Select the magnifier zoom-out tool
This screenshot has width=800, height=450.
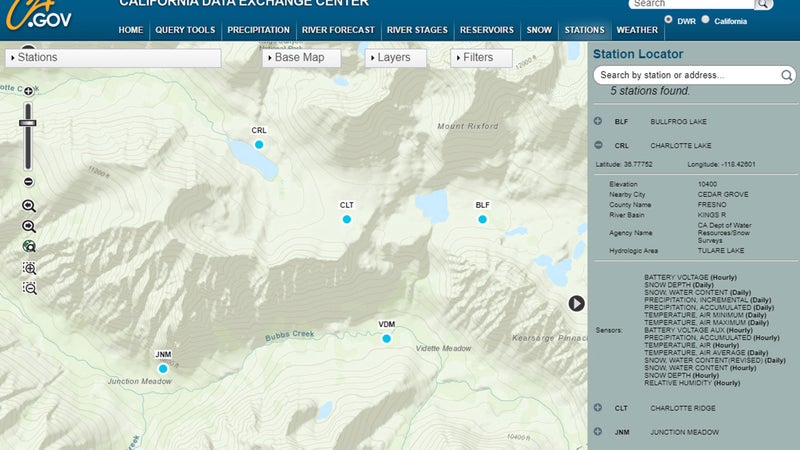click(x=29, y=226)
